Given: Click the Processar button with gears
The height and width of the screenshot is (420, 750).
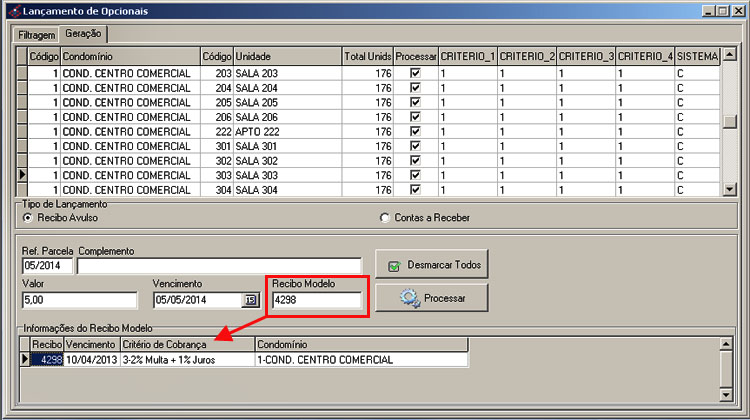Looking at the screenshot, I should click(x=430, y=298).
